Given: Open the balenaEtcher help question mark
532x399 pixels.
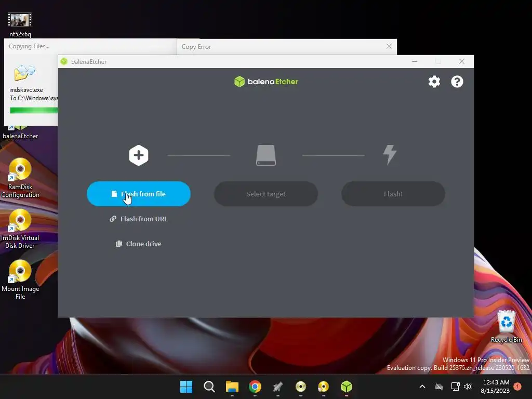Looking at the screenshot, I should [457, 82].
